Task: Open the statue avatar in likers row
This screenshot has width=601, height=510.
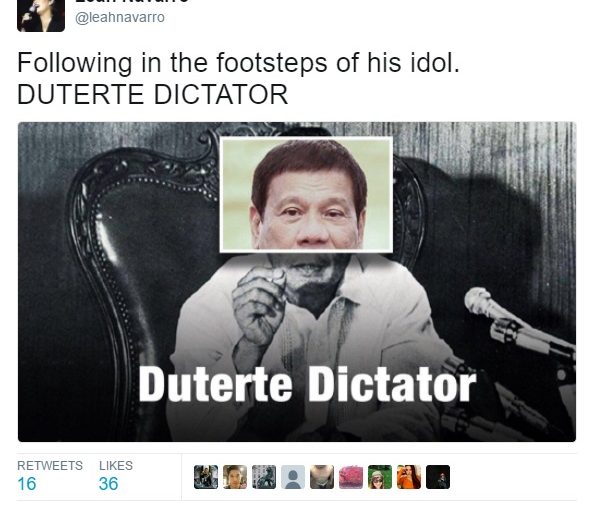Action: coord(264,477)
